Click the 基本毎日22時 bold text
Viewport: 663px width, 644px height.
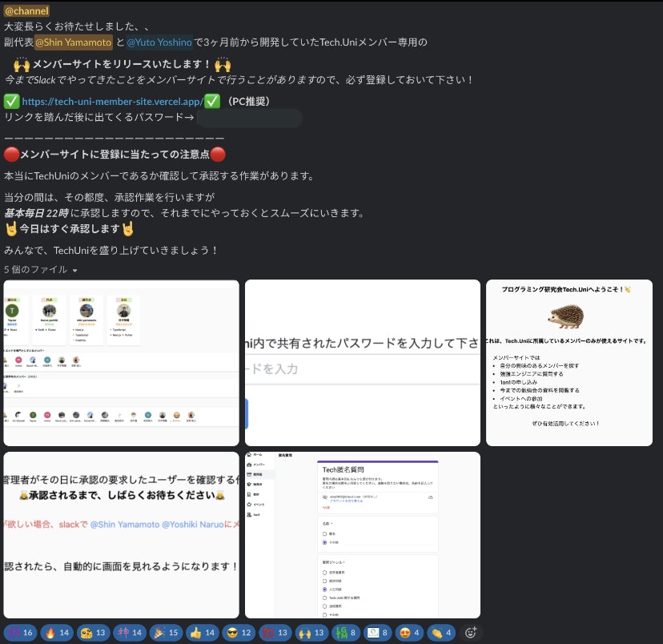pos(36,213)
